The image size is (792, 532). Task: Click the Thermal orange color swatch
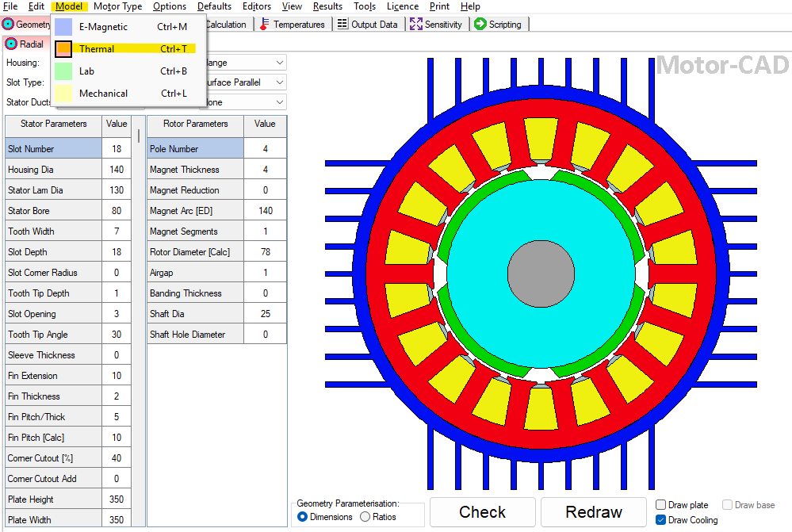(64, 48)
